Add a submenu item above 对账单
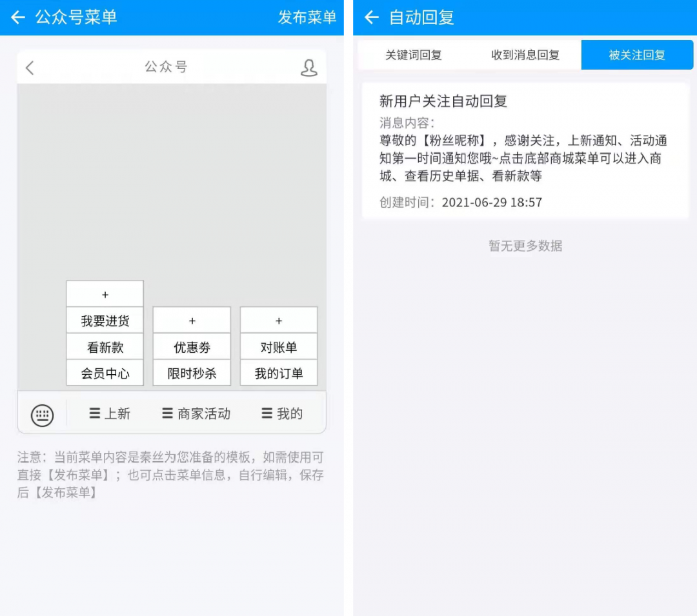This screenshot has width=697, height=616. tap(279, 320)
